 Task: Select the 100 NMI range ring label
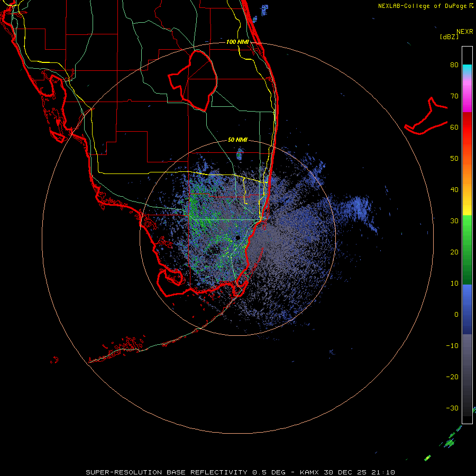tap(237, 42)
